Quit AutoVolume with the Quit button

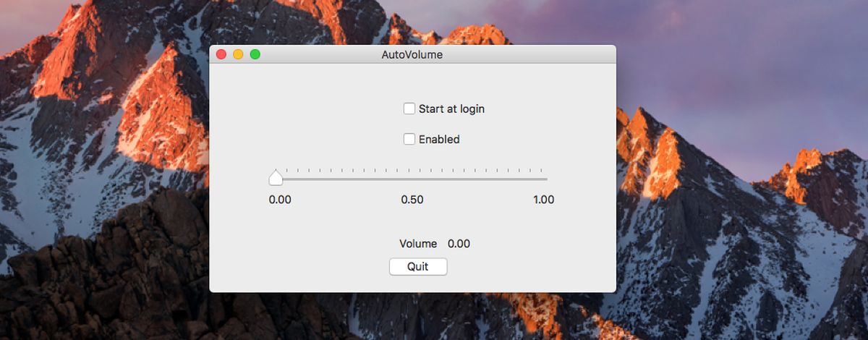[418, 266]
